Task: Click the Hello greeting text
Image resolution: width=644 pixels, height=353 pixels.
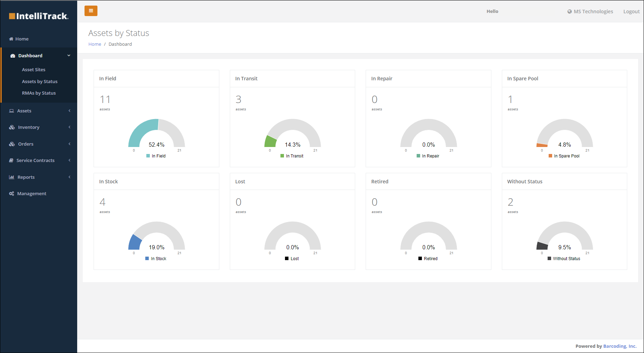Action: pyautogui.click(x=492, y=12)
